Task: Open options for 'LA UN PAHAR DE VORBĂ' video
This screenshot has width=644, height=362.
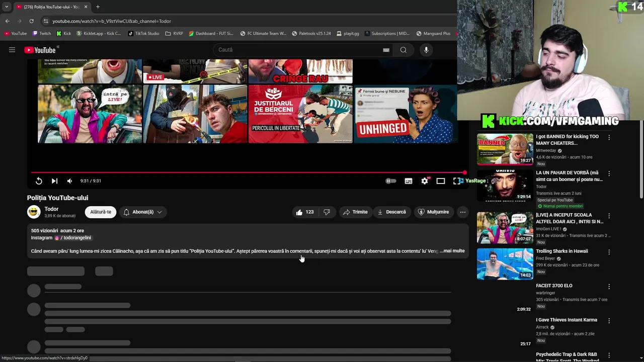Action: coord(609,173)
